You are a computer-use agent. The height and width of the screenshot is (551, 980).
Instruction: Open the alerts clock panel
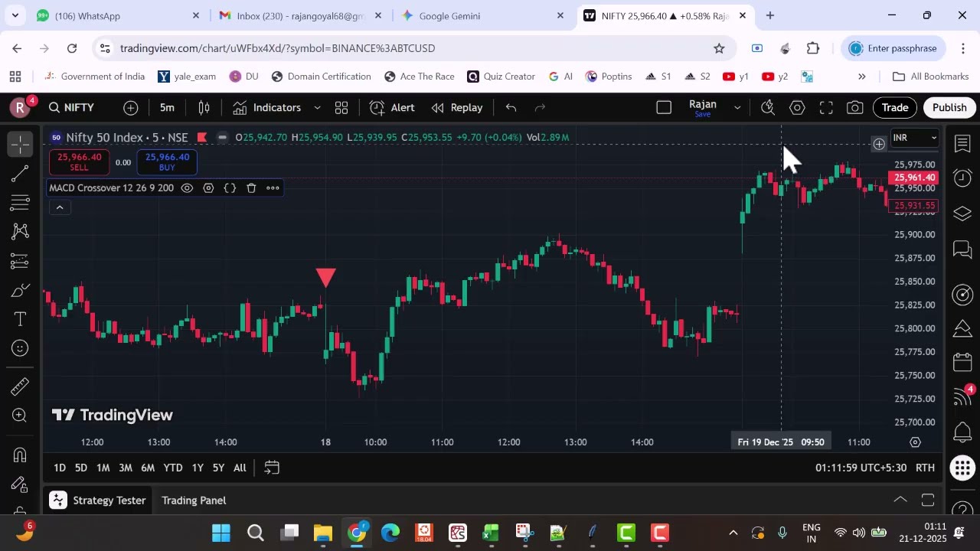tap(962, 178)
